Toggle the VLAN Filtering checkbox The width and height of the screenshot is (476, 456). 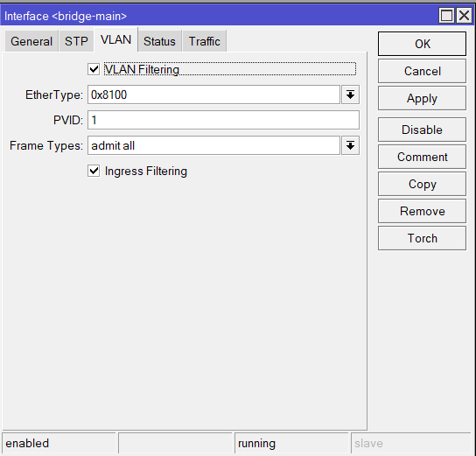(94, 69)
